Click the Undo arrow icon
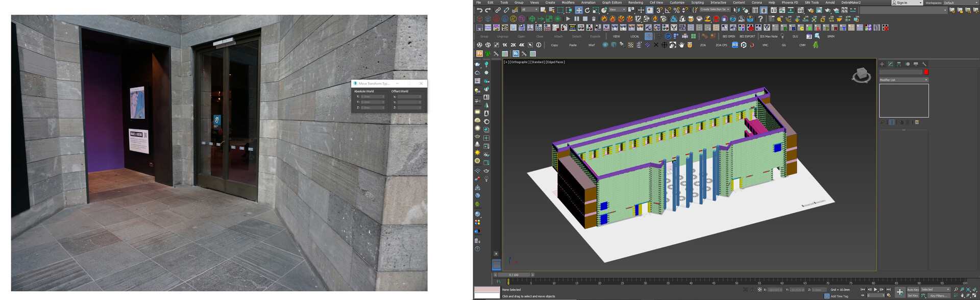Screen dimensions: 980x300 point(479,10)
